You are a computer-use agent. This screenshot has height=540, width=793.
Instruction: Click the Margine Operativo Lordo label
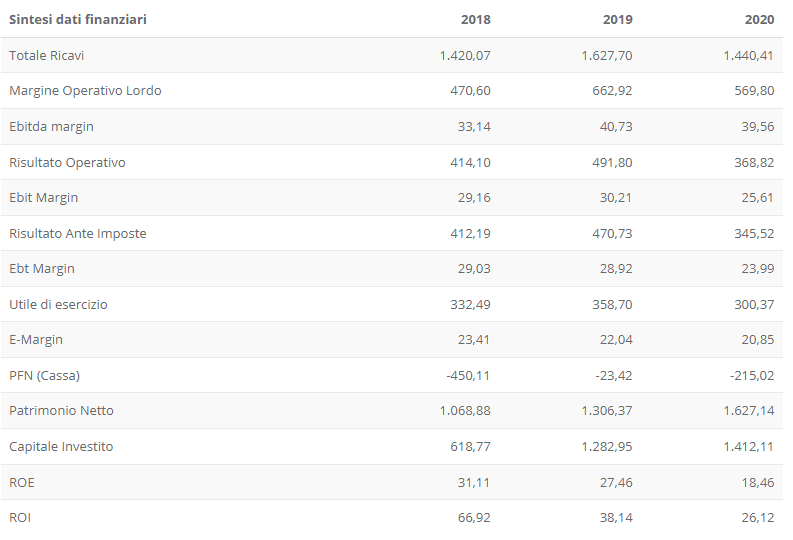click(x=85, y=91)
